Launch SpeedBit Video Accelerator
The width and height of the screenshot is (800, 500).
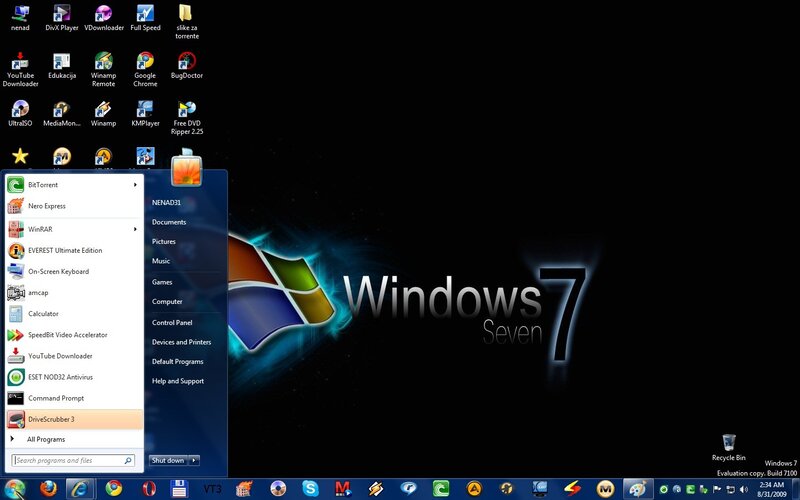74,335
